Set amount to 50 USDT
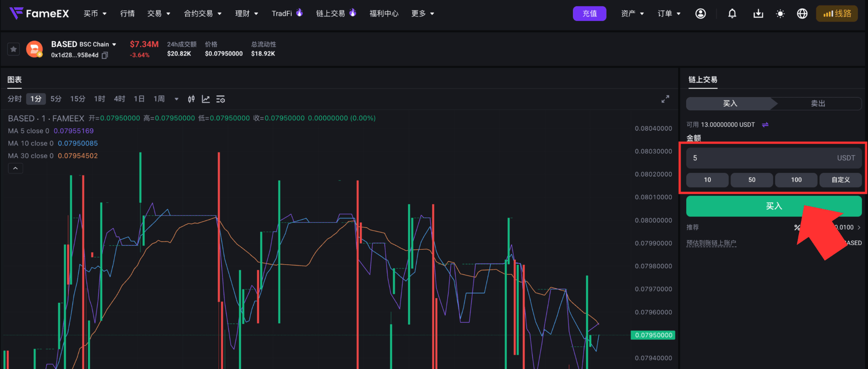Screen dimensions: 868x369 click(x=752, y=180)
